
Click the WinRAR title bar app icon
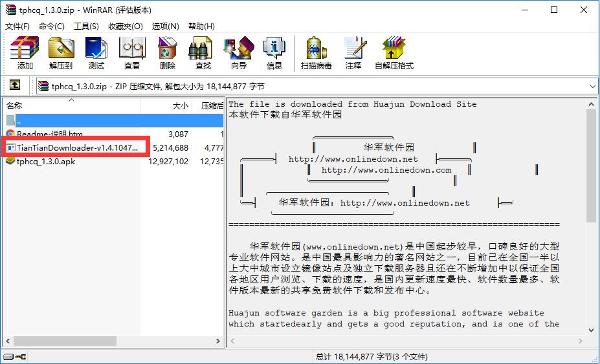click(11, 10)
